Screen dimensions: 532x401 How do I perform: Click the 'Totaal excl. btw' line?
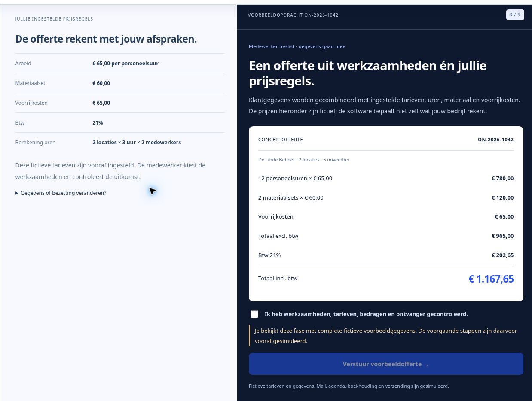(278, 236)
